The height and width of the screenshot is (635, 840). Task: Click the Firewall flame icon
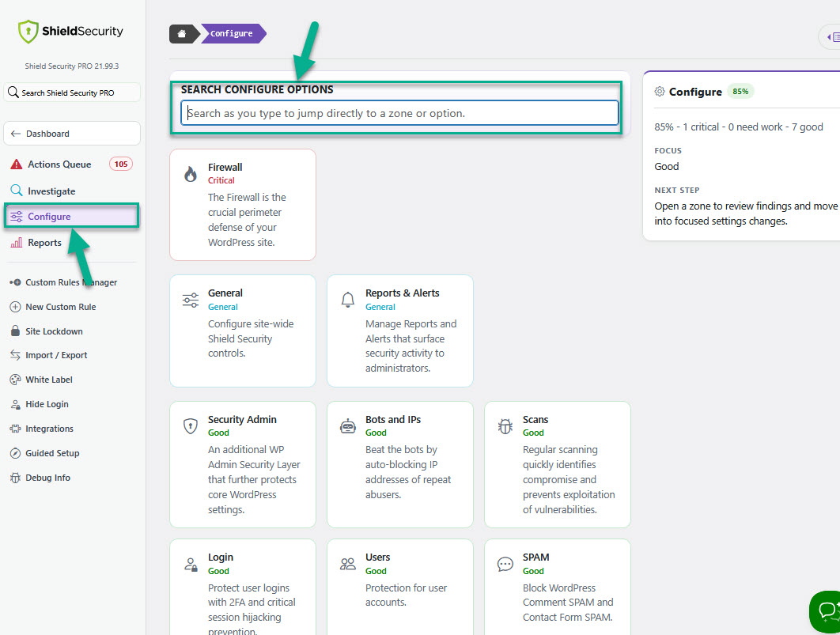pyautogui.click(x=190, y=174)
